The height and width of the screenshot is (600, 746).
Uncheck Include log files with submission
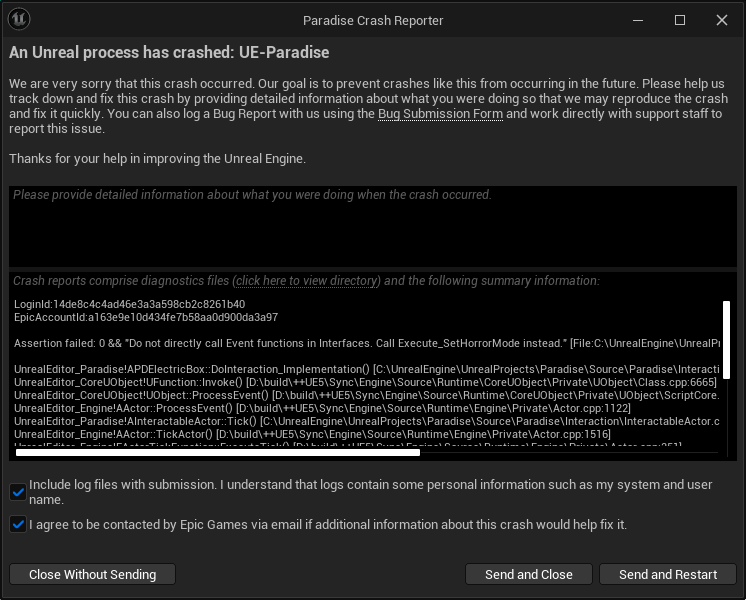[x=18, y=492]
